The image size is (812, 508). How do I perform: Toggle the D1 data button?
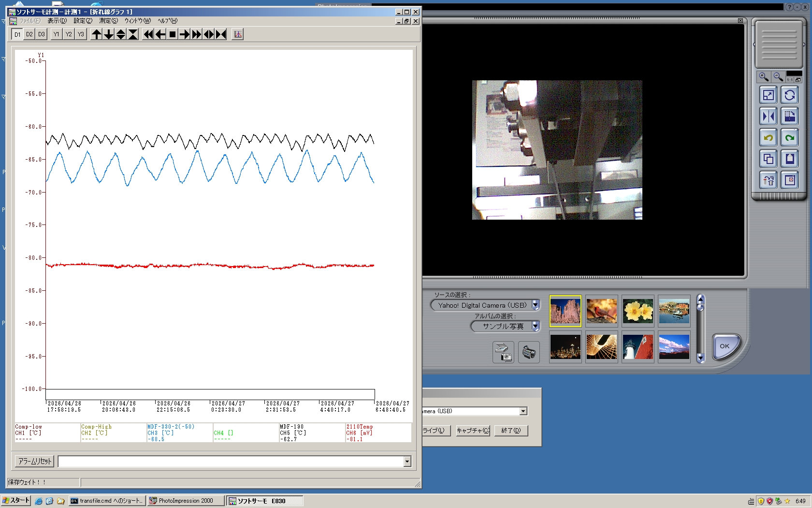click(x=17, y=34)
